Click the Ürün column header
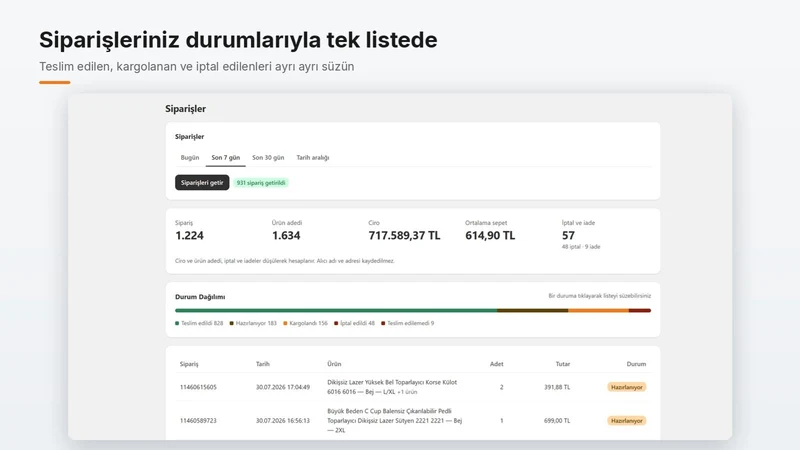The height and width of the screenshot is (450, 800). (x=334, y=364)
